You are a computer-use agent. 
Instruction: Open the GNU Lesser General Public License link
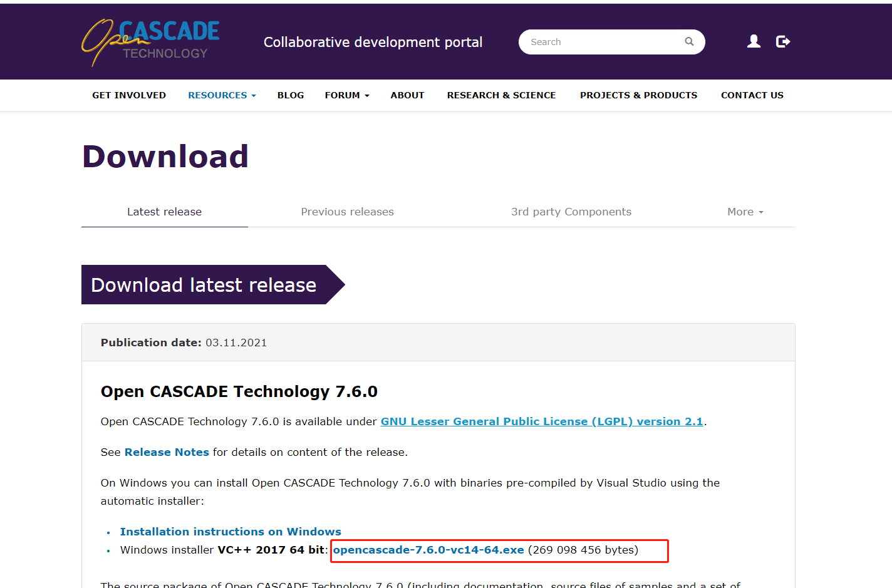point(542,421)
